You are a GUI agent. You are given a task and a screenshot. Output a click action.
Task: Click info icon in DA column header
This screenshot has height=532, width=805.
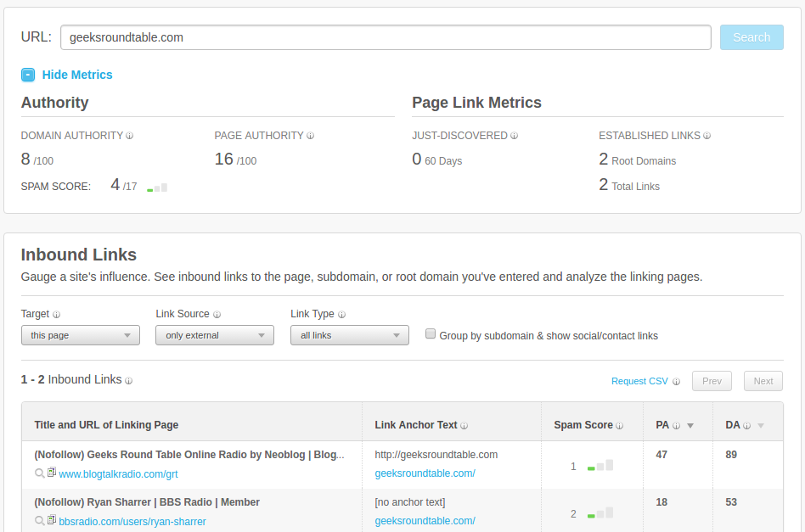click(746, 426)
